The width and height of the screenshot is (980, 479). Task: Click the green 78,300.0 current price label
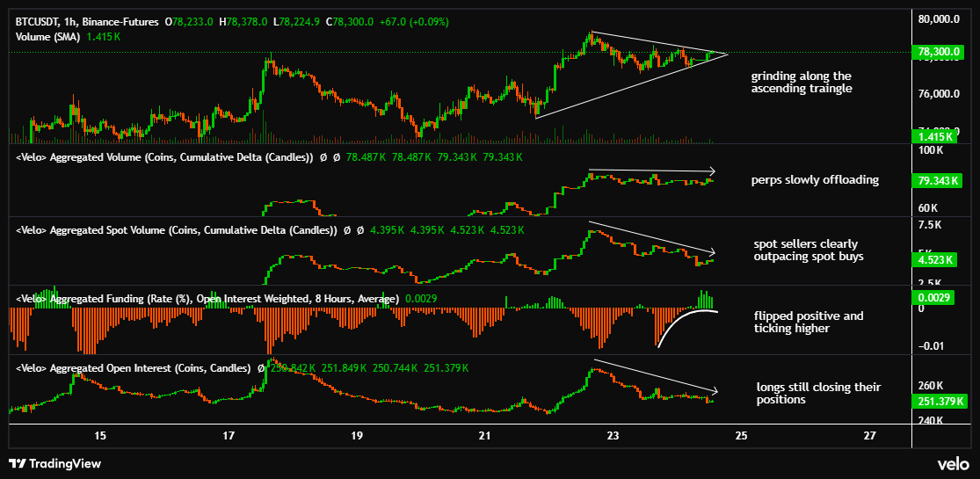coord(936,53)
